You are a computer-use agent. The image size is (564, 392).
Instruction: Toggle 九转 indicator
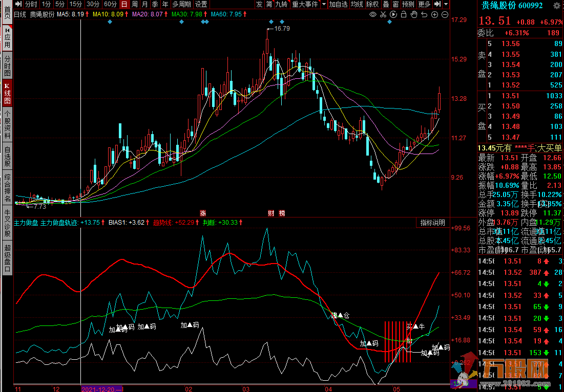tap(282, 4)
